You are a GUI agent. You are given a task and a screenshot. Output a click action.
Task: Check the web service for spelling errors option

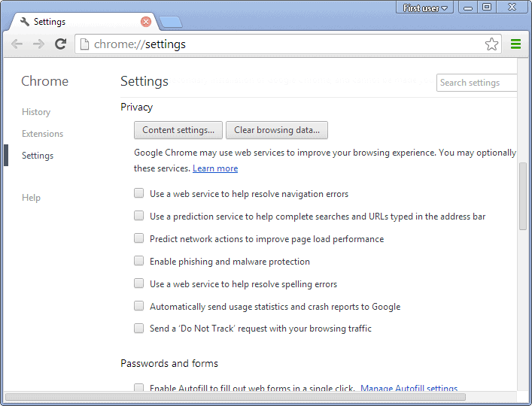[138, 283]
